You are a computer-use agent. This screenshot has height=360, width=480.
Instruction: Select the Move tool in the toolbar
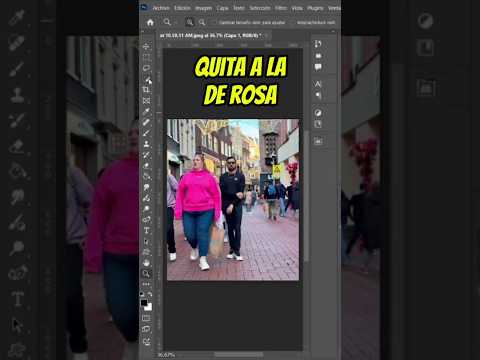click(x=146, y=47)
